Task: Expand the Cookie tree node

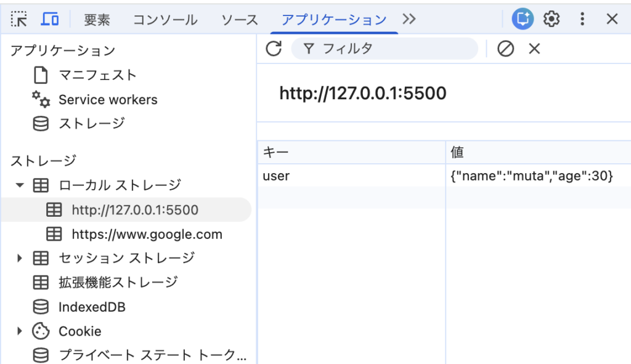Action: tap(20, 331)
